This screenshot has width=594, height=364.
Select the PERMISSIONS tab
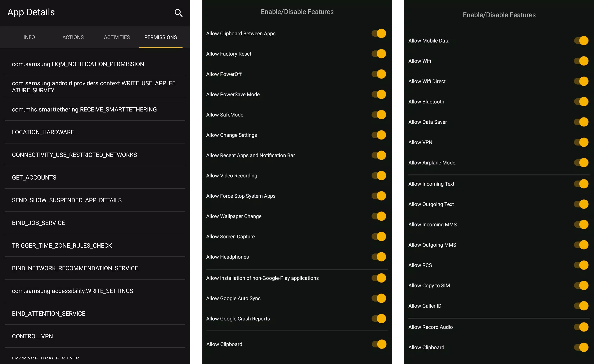coord(160,37)
